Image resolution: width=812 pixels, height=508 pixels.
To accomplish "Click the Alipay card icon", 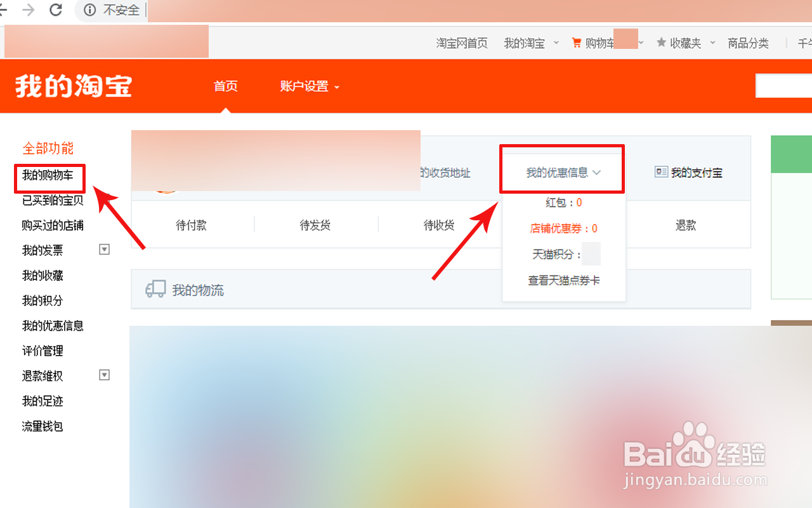I will click(661, 172).
